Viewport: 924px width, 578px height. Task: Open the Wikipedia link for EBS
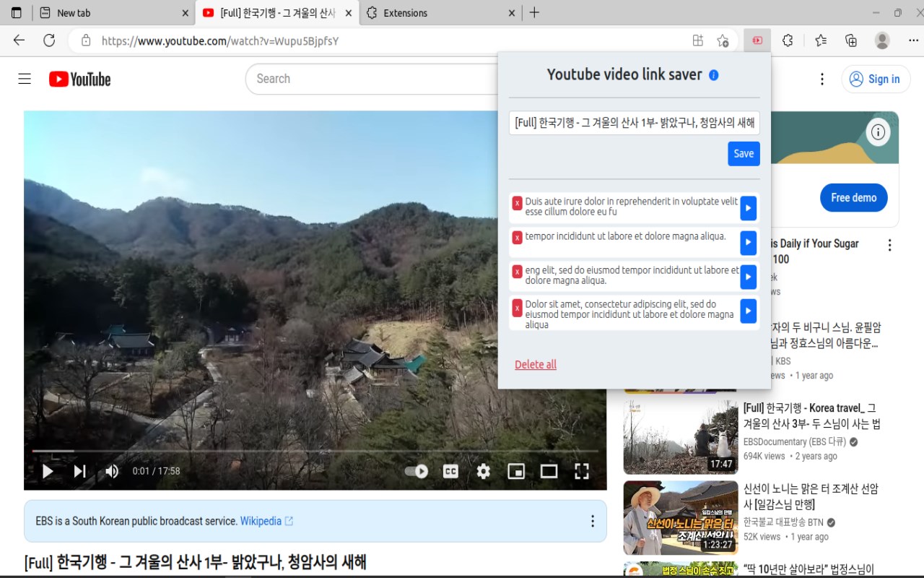tap(266, 521)
